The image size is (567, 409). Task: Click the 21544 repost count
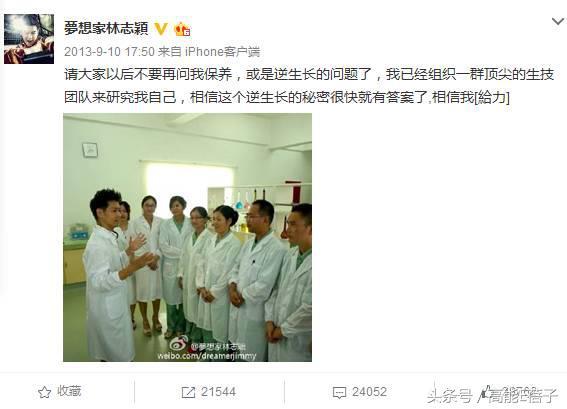pyautogui.click(x=218, y=392)
